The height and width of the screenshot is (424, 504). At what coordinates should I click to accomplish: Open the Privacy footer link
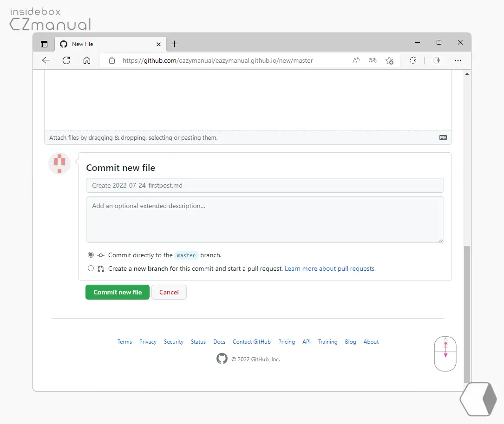(x=148, y=342)
